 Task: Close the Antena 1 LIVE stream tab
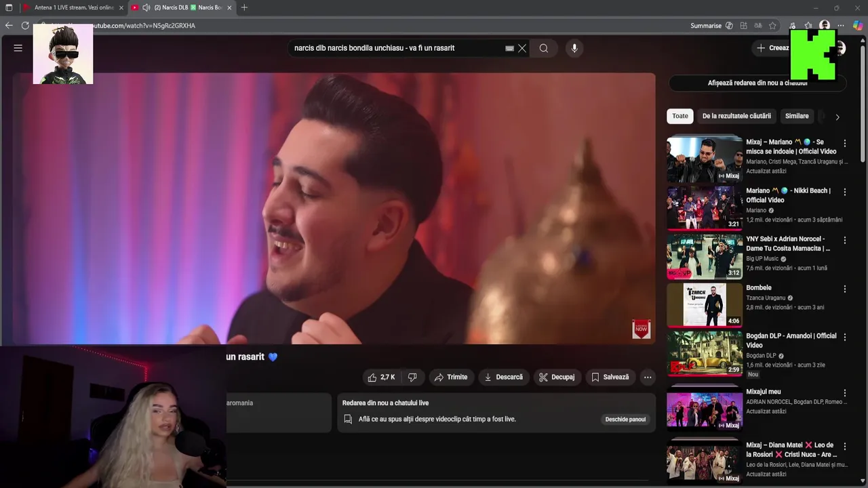coord(121,7)
